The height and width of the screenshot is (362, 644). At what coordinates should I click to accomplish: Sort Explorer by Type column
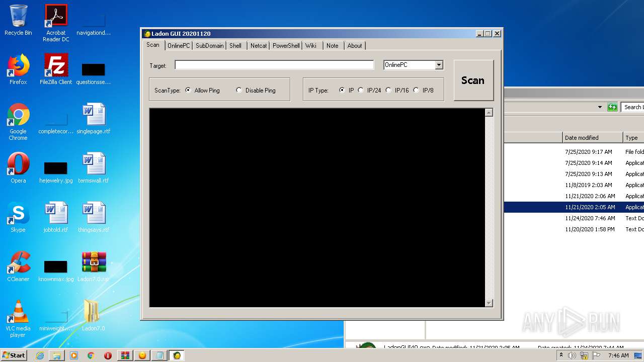[634, 138]
